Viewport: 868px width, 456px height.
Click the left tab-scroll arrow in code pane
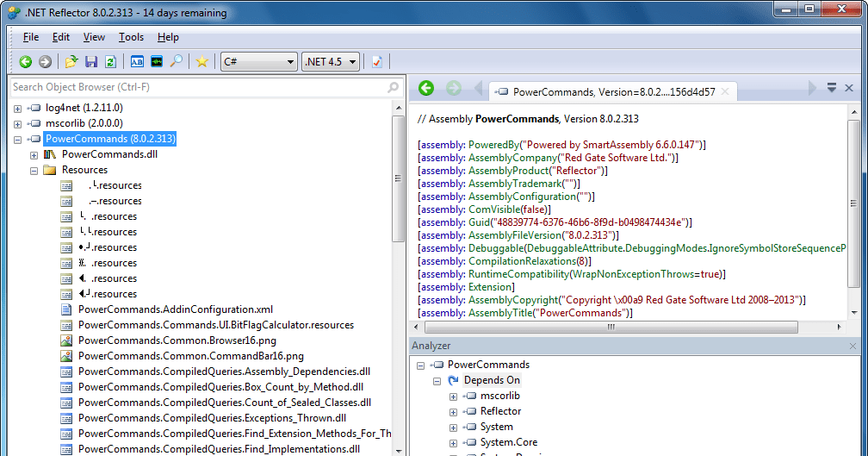[x=478, y=88]
